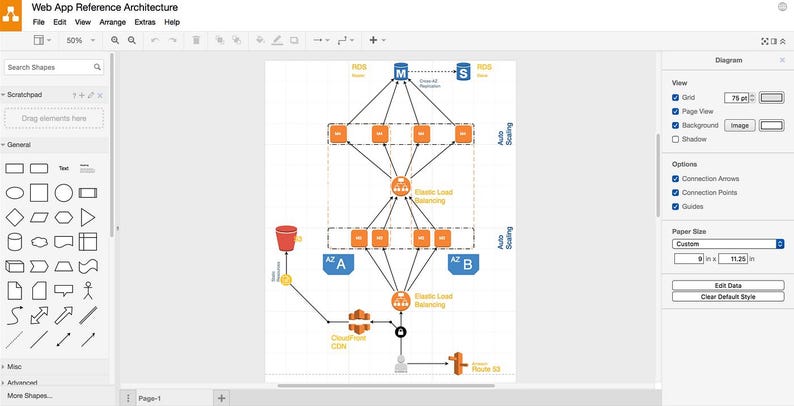Image resolution: width=794 pixels, height=406 pixels.
Task: Undo the last action
Action: coord(155,40)
